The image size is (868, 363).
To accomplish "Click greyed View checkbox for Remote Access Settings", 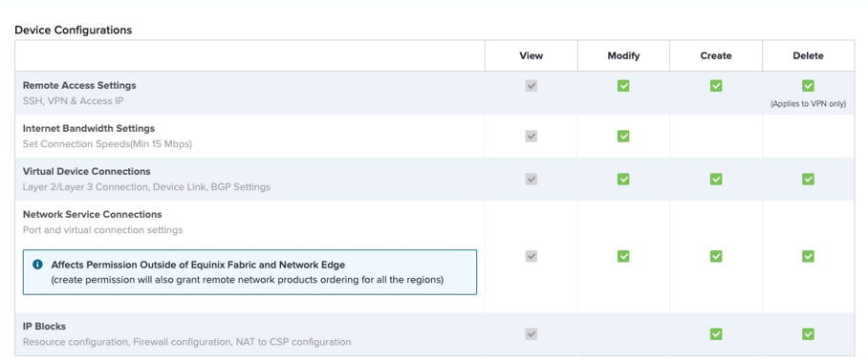I will tap(531, 86).
